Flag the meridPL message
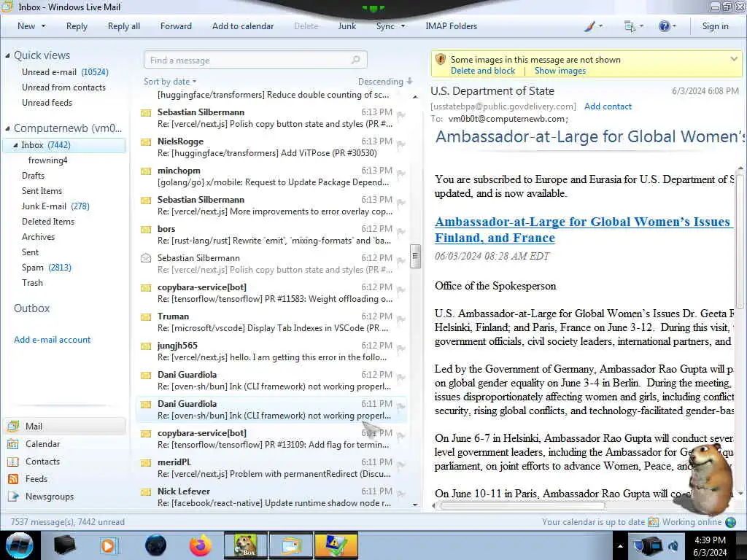This screenshot has width=747, height=560. pos(401,464)
